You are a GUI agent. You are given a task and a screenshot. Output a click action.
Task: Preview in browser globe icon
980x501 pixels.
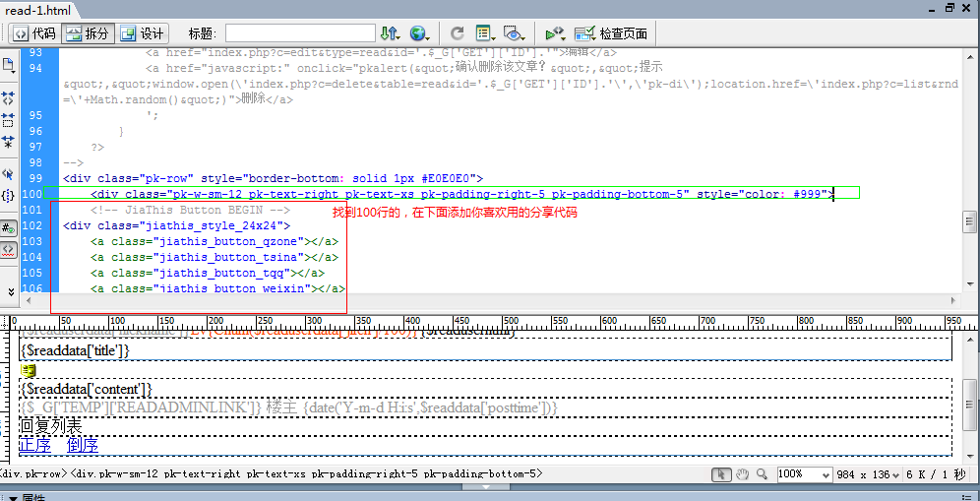[420, 33]
